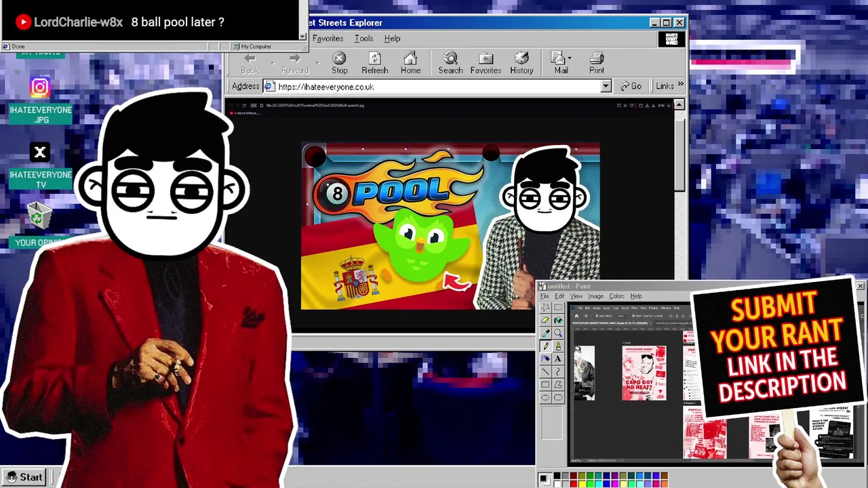The height and width of the screenshot is (488, 868).
Task: Choose the Curve tool in Paint
Action: click(x=558, y=372)
